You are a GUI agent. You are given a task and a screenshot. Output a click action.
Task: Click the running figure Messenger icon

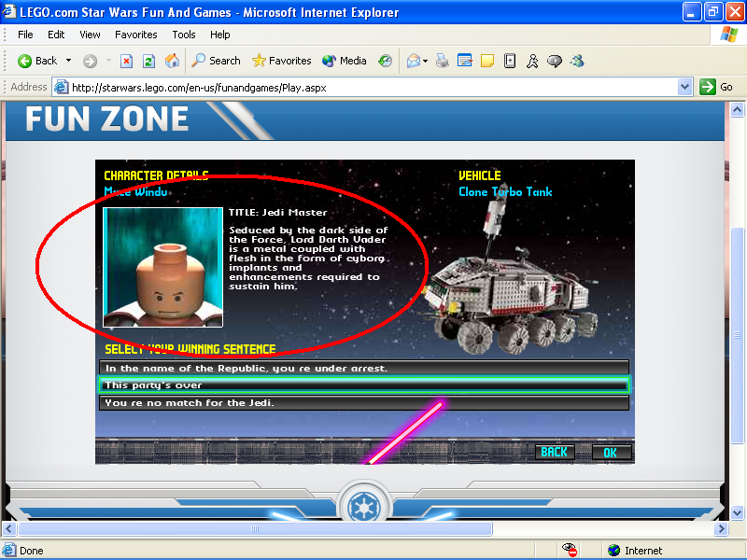pos(532,61)
